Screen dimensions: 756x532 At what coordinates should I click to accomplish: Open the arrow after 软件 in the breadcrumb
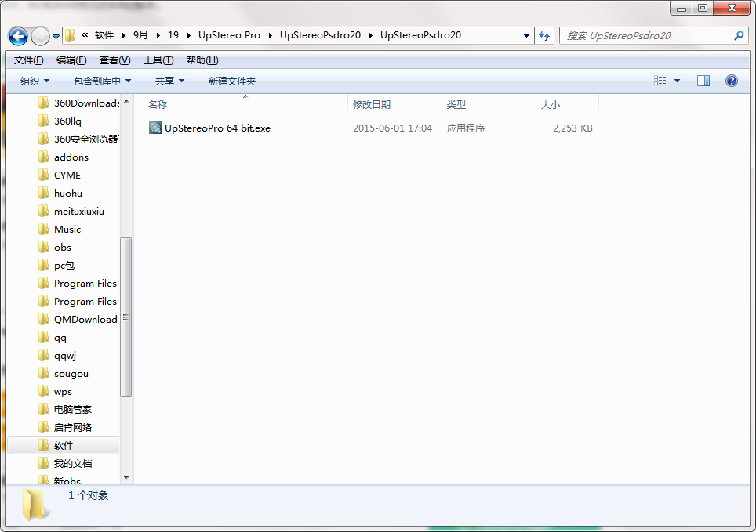point(123,36)
